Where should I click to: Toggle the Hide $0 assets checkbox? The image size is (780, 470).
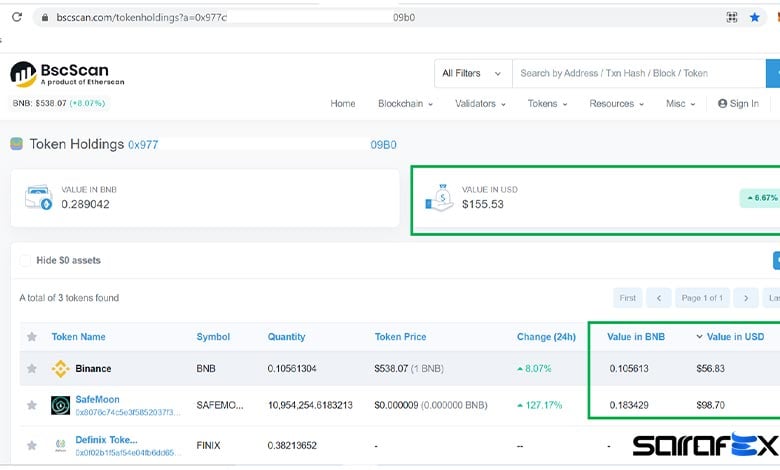pyautogui.click(x=25, y=261)
